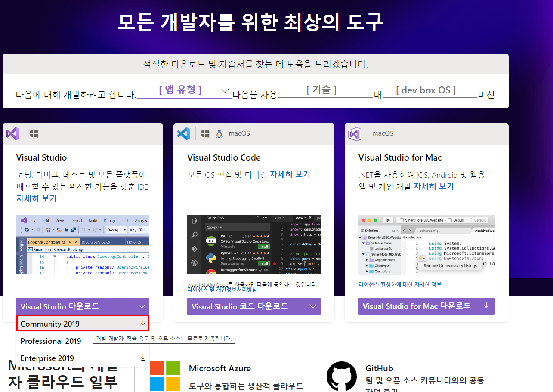Click the Visual Studio Code card title
The width and height of the screenshot is (553, 392).
(x=224, y=157)
